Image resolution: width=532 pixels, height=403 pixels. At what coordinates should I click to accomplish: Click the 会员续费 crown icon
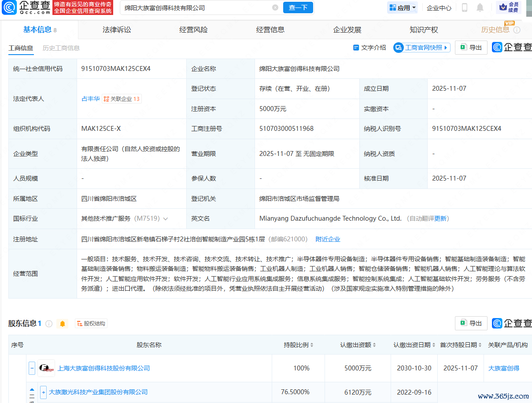(503, 7)
